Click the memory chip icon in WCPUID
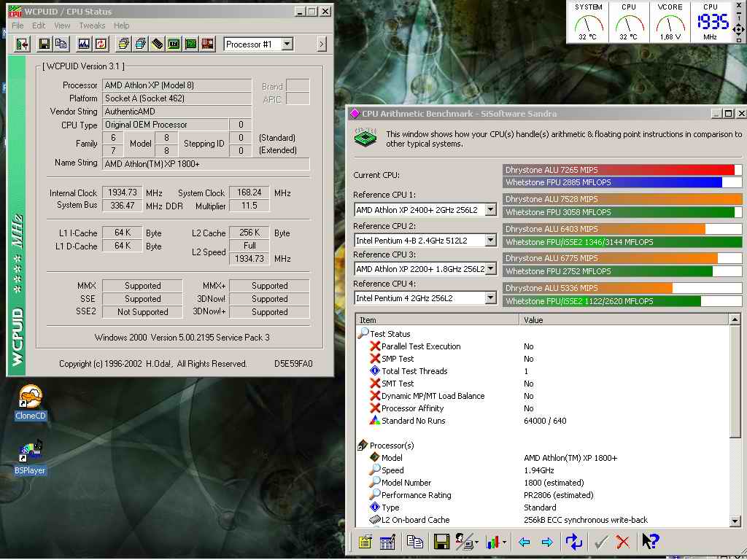747x560 pixels. (158, 44)
